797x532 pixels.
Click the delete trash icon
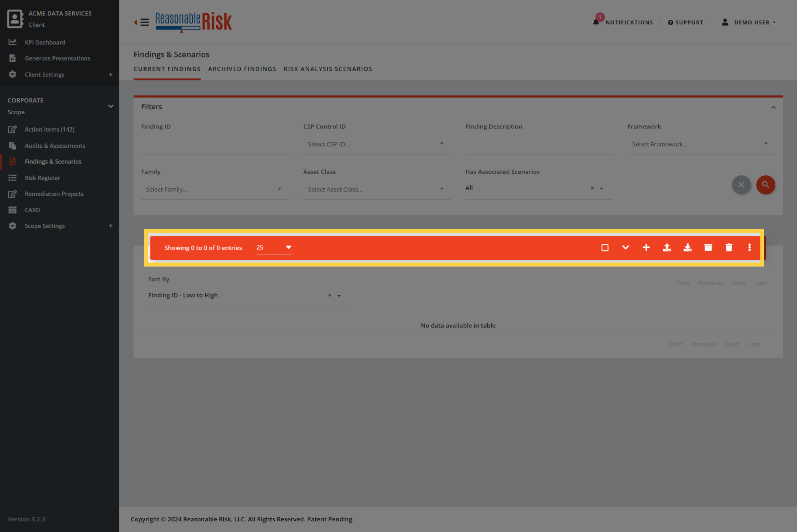click(729, 247)
